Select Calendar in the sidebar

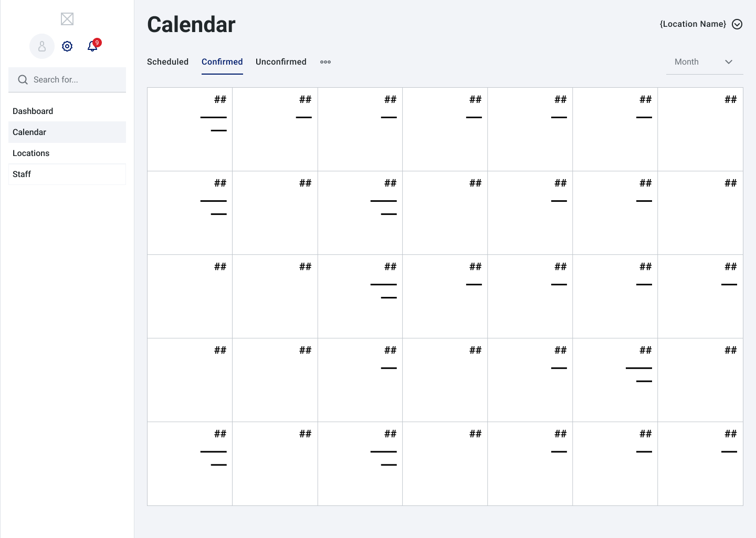pos(29,132)
